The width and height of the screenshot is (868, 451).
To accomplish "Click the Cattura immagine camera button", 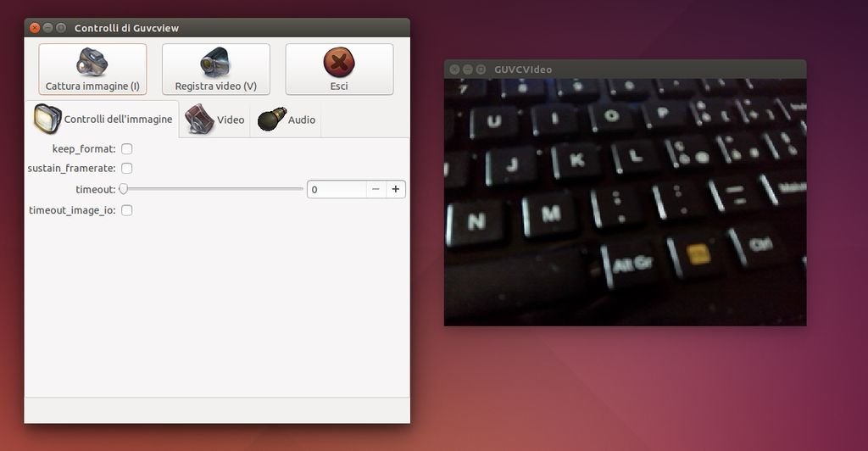I will pyautogui.click(x=92, y=70).
